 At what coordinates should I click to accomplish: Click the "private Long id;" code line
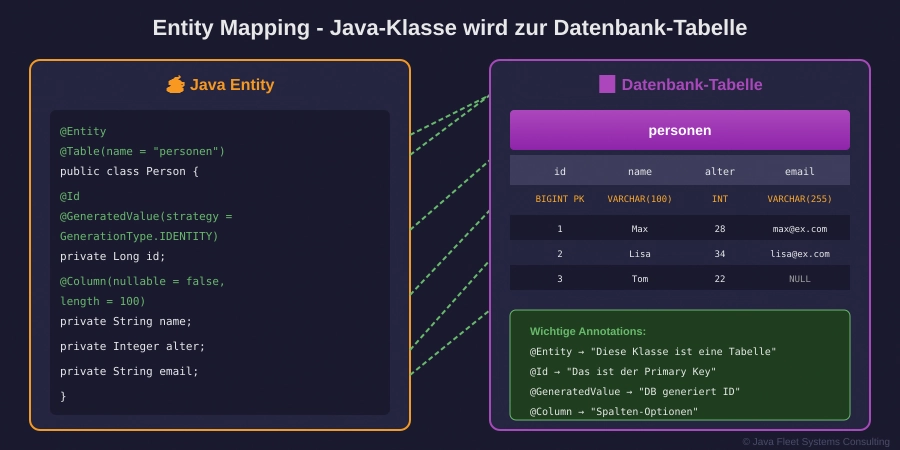(113, 256)
